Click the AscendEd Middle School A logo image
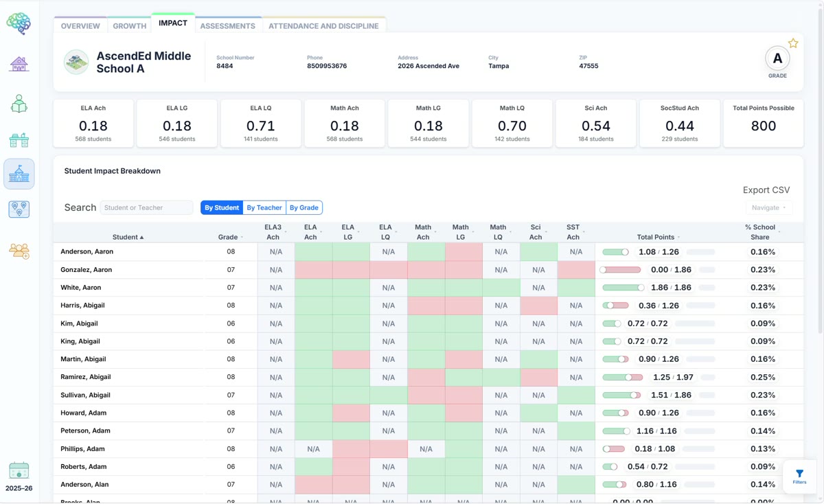Screen dimensions: 824x504 tap(76, 62)
